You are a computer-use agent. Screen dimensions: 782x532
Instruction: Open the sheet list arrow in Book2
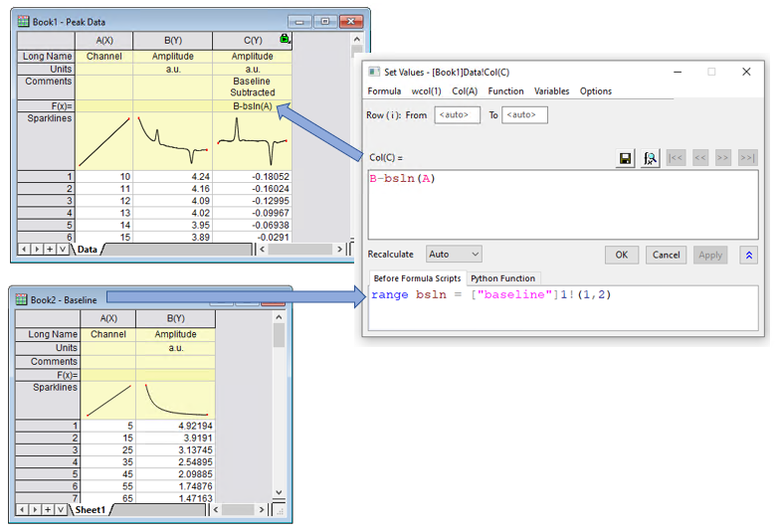[x=62, y=509]
